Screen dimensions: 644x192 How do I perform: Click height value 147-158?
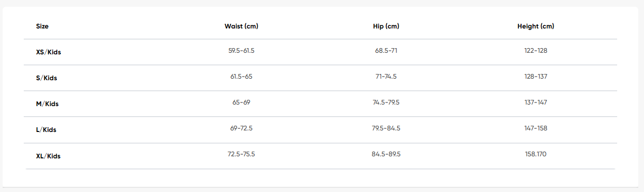[x=536, y=128]
